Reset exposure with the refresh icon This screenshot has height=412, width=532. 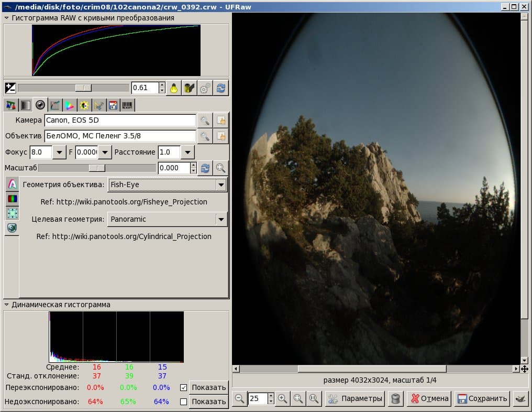(221, 88)
